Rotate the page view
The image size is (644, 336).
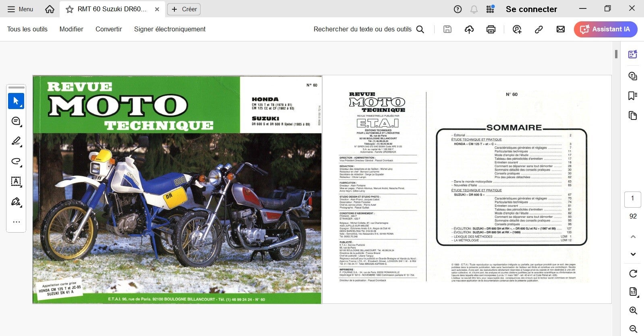pyautogui.click(x=633, y=274)
